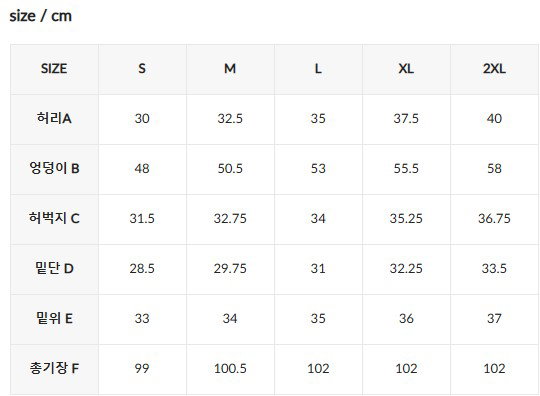The height and width of the screenshot is (396, 540).
Task: Click the SIZE header cell
Action: point(54,69)
